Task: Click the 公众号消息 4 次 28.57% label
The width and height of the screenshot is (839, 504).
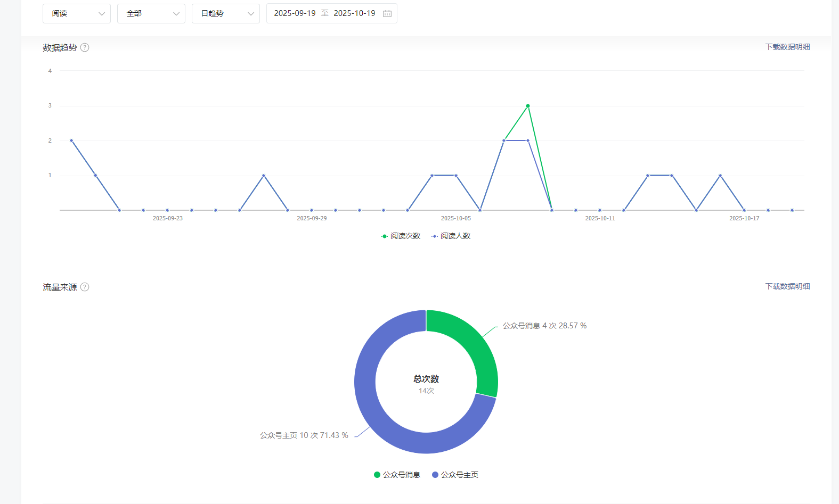Action: click(x=544, y=326)
